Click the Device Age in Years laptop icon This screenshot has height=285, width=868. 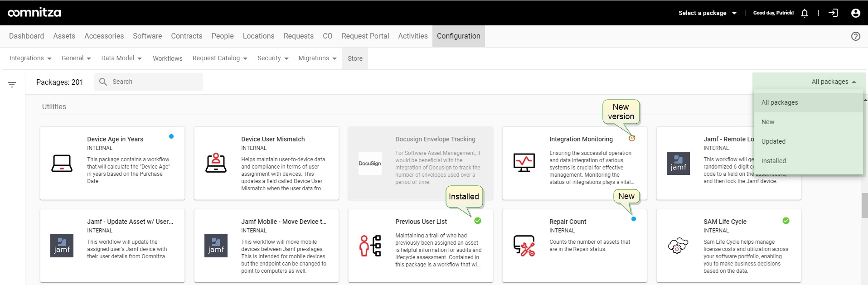62,164
